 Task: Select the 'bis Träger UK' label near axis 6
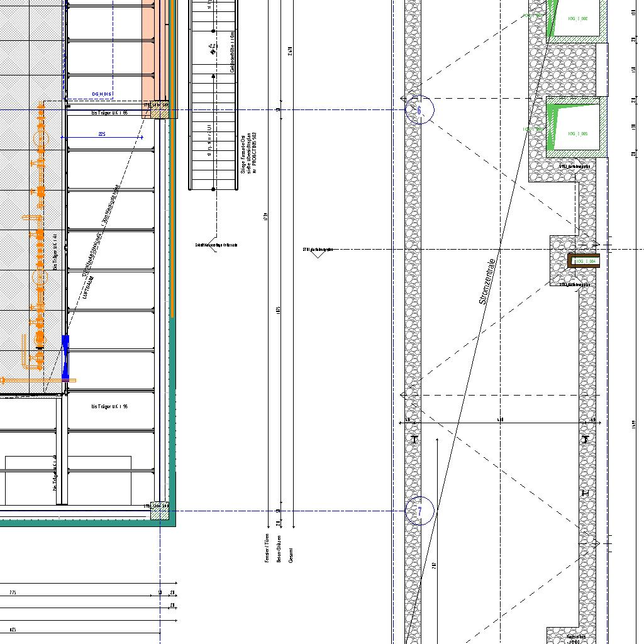109,113
